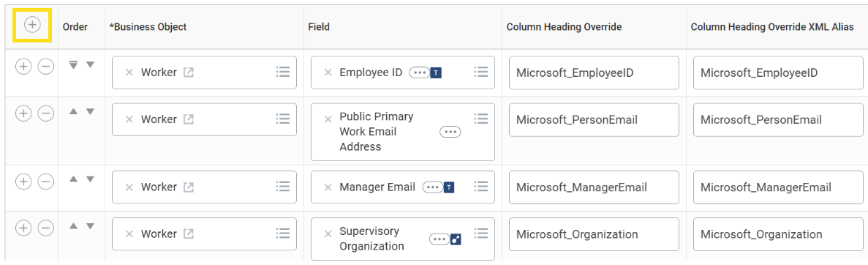Move the Manager Email row up
The height and width of the screenshot is (265, 868).
[x=74, y=179]
